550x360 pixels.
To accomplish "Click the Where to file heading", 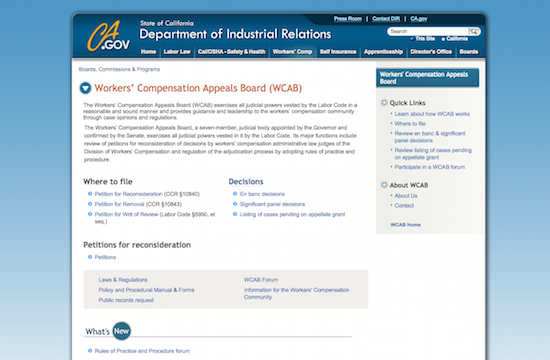I will click(108, 181).
